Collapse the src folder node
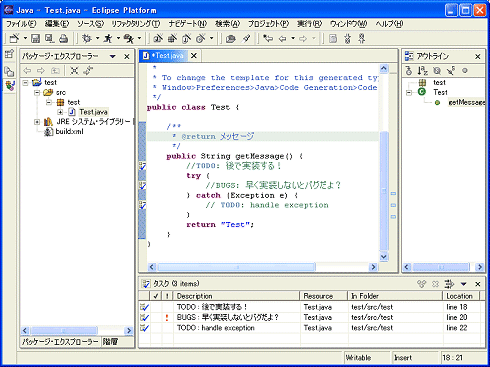Viewport: 490px width, 367px height. (37, 92)
